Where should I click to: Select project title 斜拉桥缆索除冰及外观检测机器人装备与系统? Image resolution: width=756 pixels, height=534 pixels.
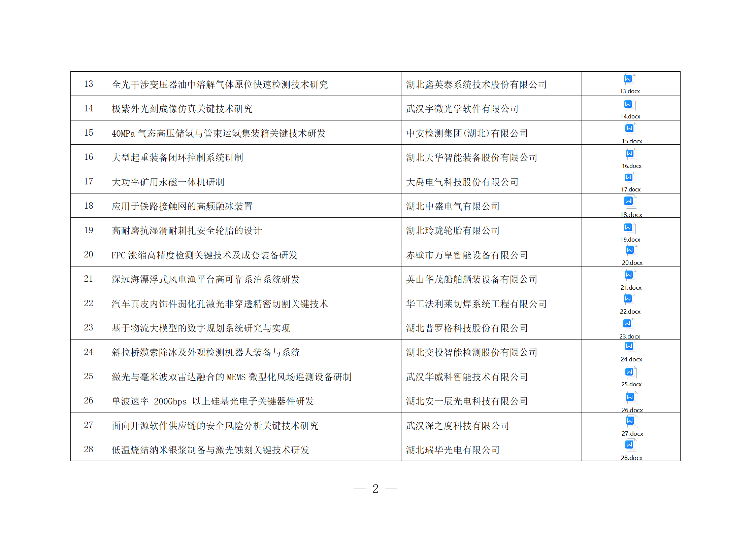205,352
